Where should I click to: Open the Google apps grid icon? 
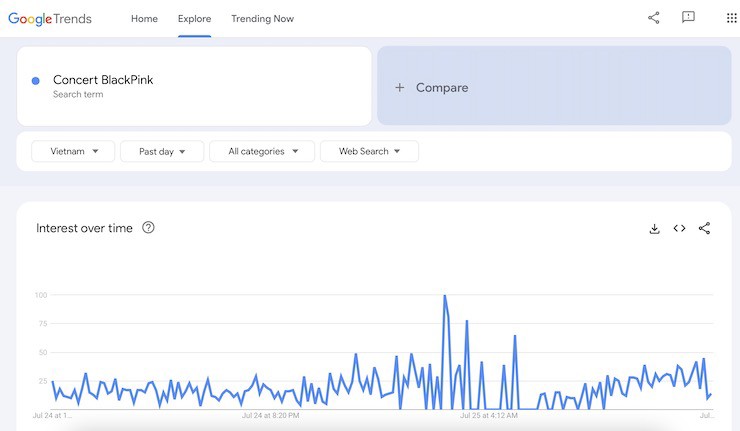tap(731, 18)
